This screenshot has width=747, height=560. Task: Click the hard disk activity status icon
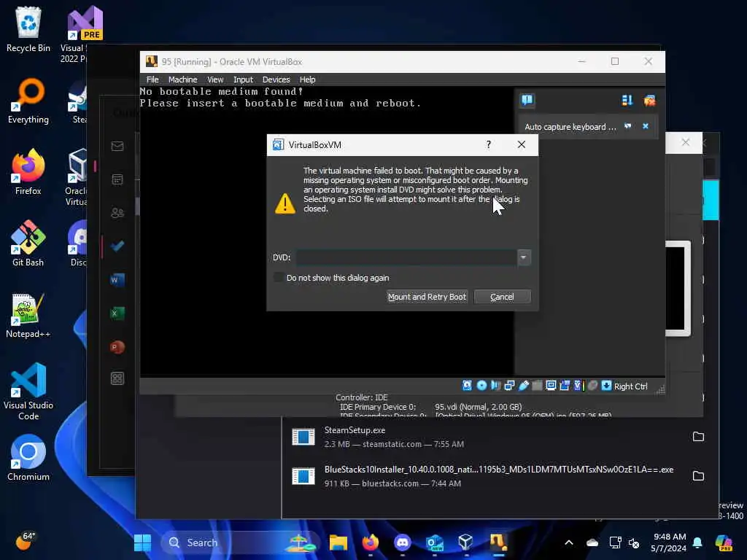pyautogui.click(x=467, y=386)
